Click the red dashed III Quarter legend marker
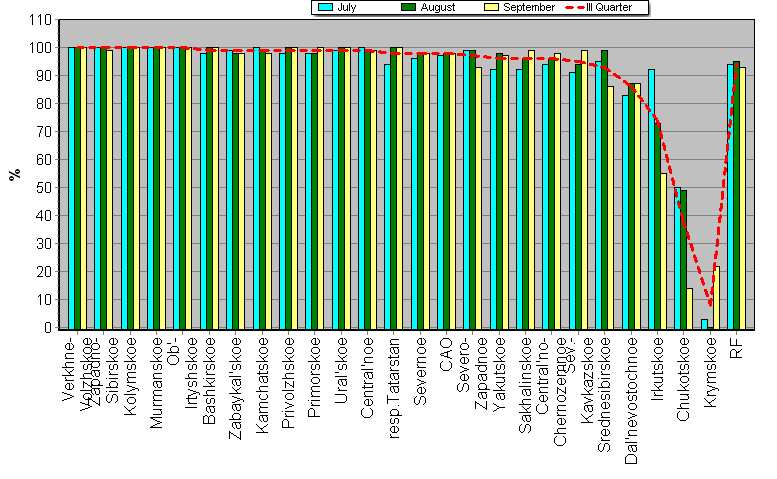The image size is (777, 479). [x=574, y=7]
